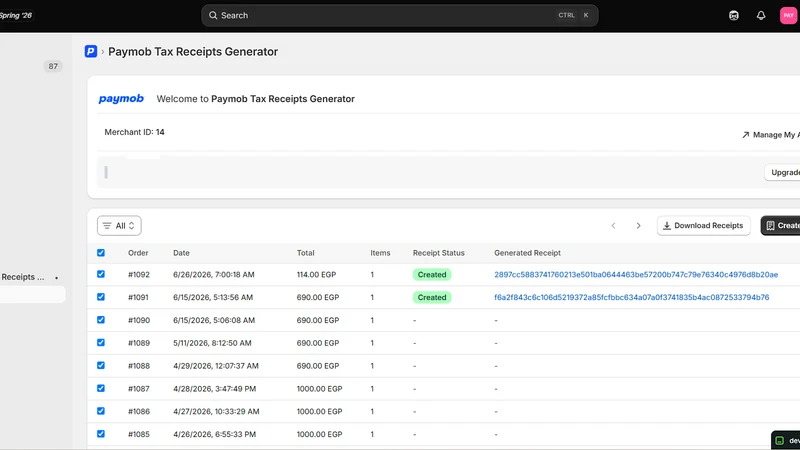Viewport: 800px width, 450px height.
Task: Open generated receipt link starting f6a2f8
Action: 632,297
